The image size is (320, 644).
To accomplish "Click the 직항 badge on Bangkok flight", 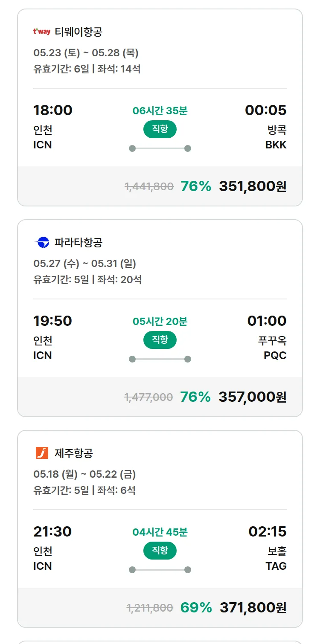I will point(160,129).
